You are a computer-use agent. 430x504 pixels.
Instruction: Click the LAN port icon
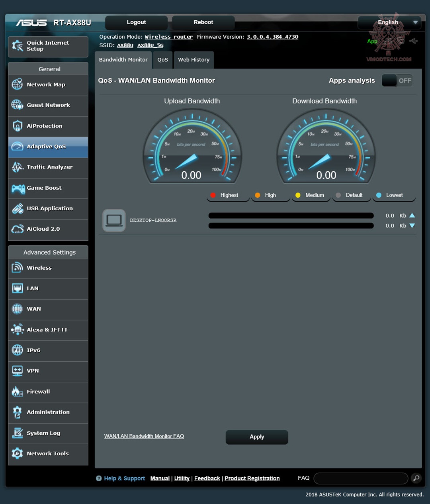17,288
